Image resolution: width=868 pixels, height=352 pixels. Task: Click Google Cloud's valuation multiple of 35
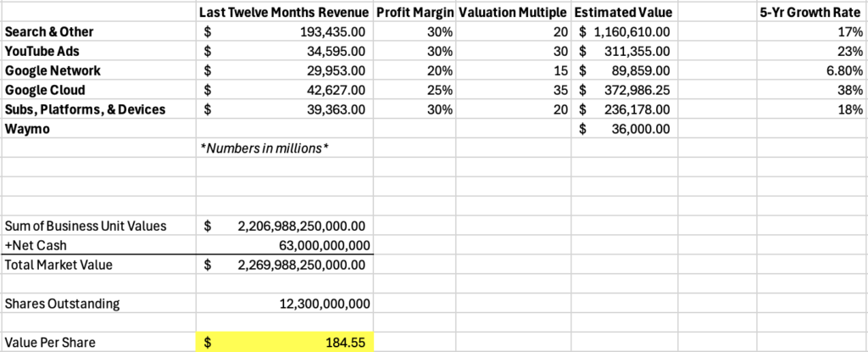pos(558,90)
